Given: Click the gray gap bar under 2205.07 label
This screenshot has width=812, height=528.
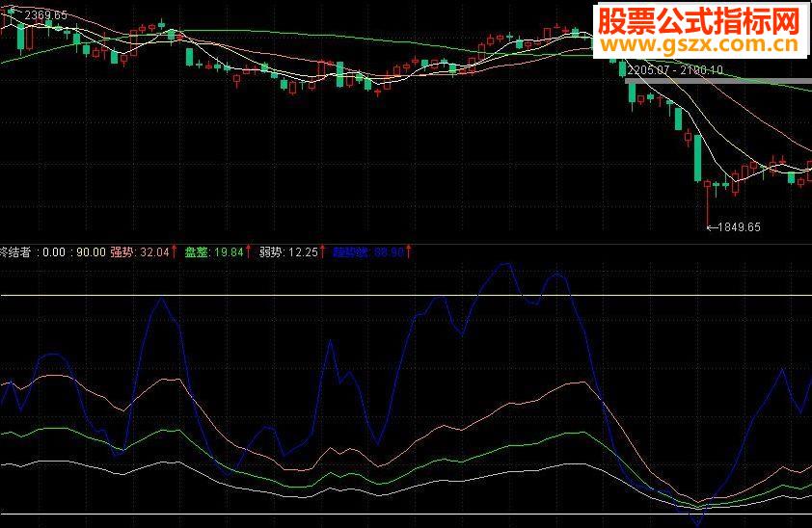Looking at the screenshot, I should 718,81.
